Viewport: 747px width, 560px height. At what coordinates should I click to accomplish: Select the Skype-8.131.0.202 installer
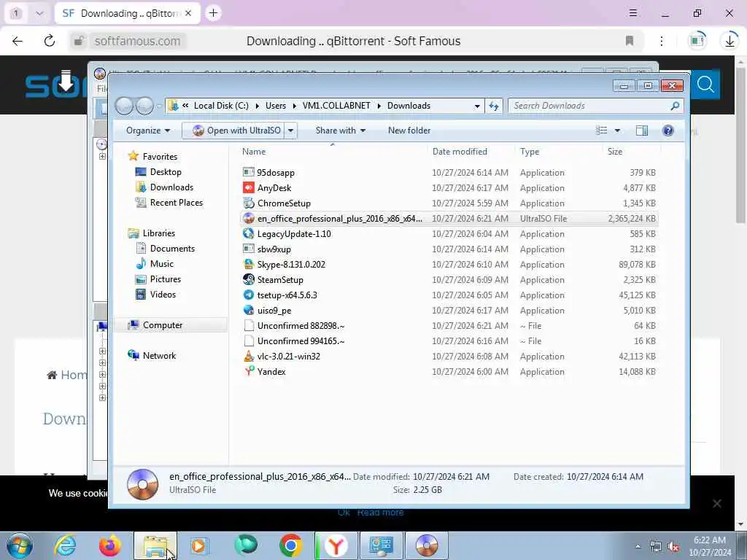coord(449,264)
